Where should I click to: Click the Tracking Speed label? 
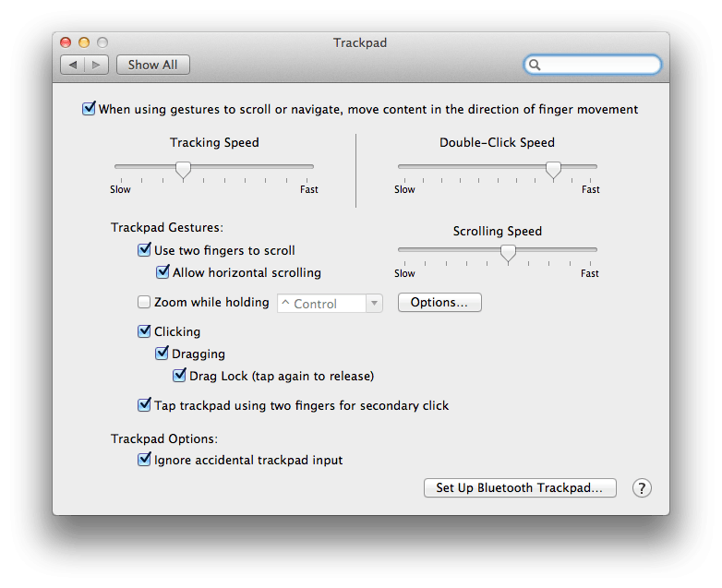(214, 142)
